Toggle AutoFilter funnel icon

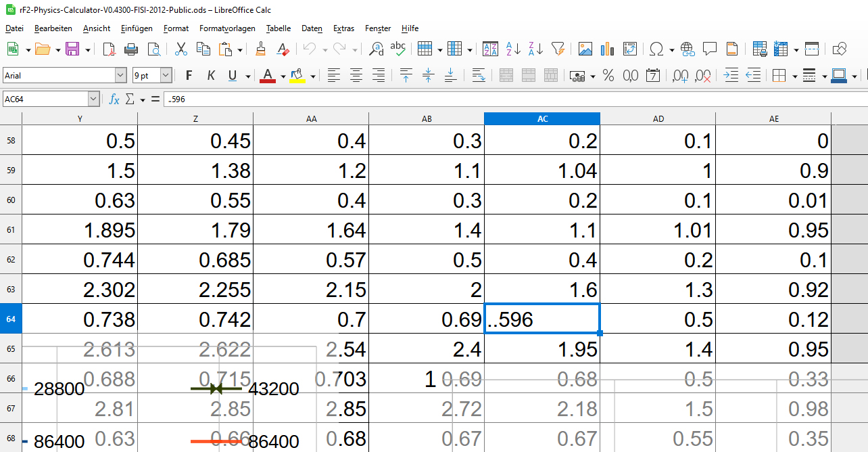click(x=558, y=49)
